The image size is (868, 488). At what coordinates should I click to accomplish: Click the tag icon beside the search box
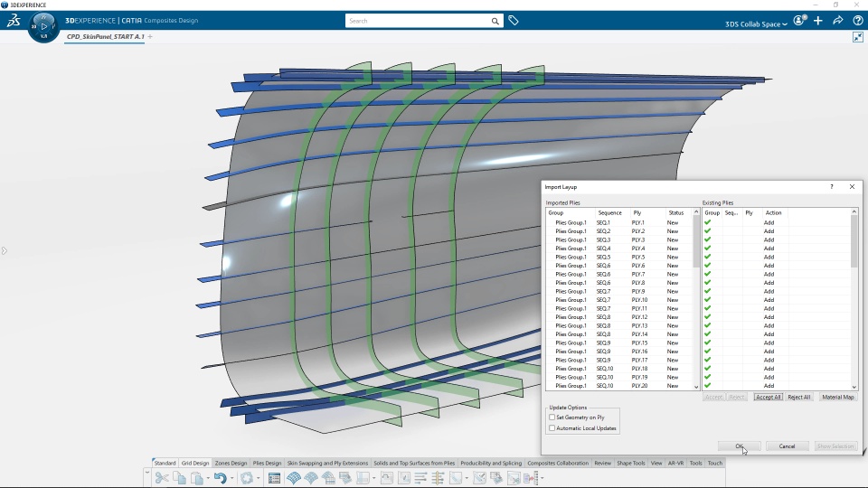pos(514,21)
